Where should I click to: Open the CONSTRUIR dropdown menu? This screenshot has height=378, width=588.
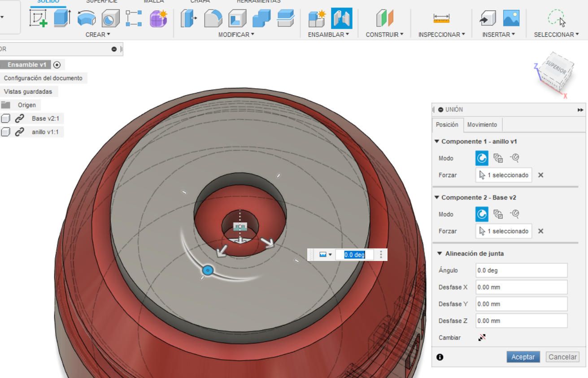tap(384, 35)
